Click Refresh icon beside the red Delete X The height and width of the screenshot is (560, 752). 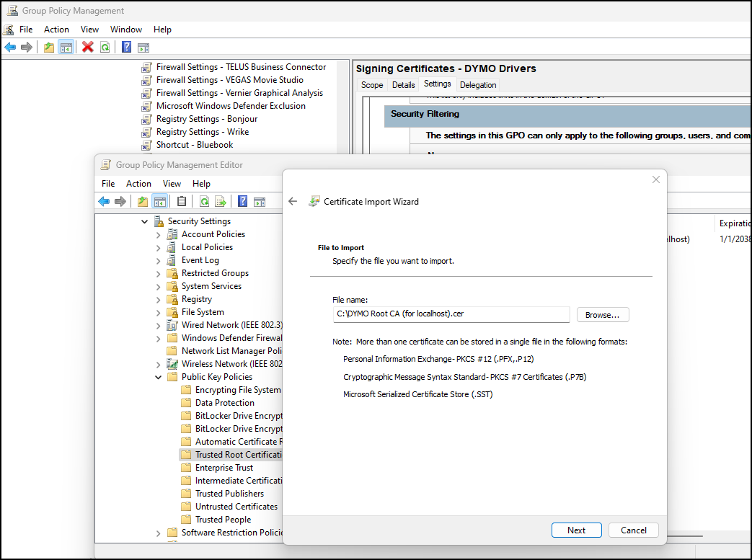tap(105, 48)
